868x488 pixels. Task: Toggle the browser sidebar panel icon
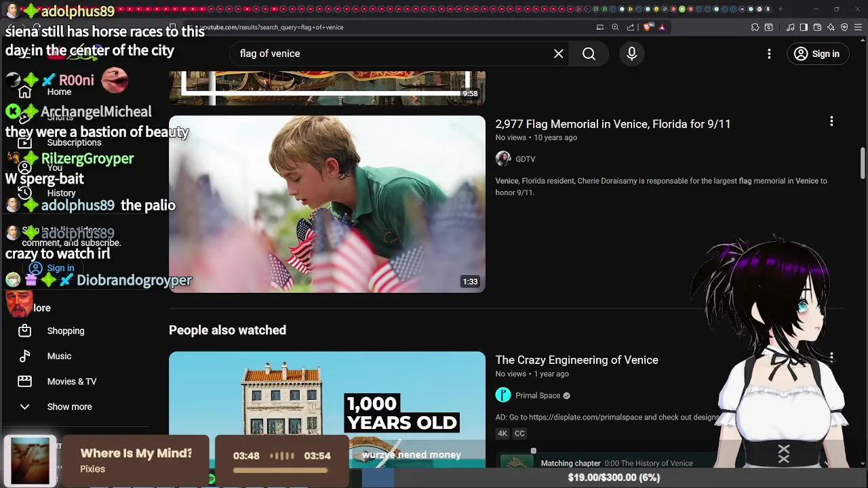coord(804,27)
